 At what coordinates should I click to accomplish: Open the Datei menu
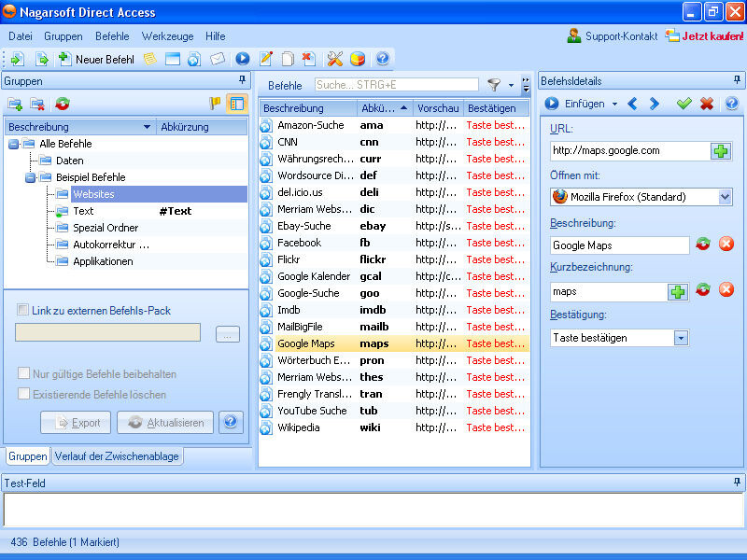click(21, 36)
